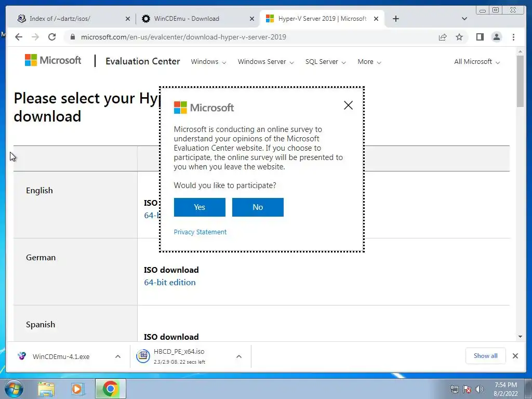The height and width of the screenshot is (399, 532).
Task: Click the Chrome back arrow
Action: point(19,37)
